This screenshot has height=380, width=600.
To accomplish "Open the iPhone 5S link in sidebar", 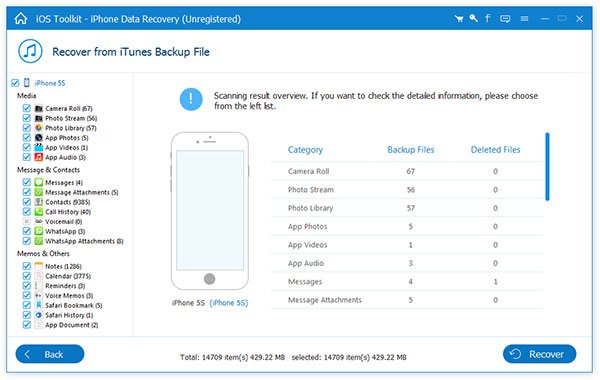I will pos(50,83).
